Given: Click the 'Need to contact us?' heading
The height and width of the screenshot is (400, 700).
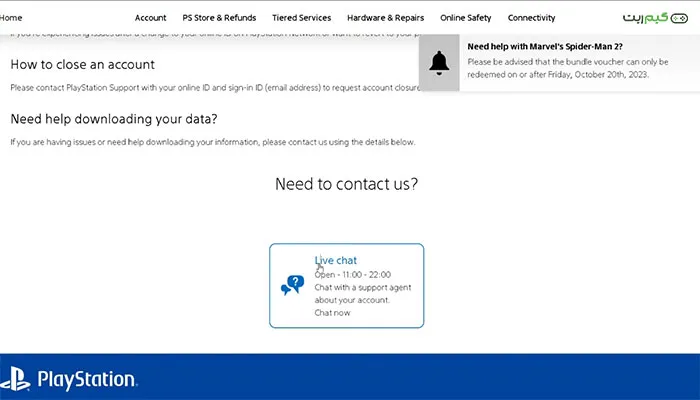Looking at the screenshot, I should [346, 184].
